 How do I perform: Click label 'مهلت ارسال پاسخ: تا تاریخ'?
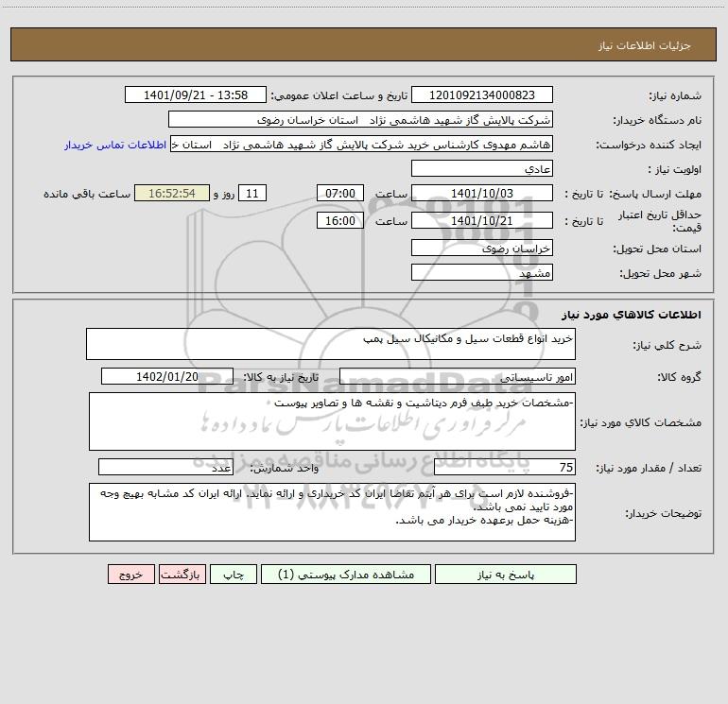[633, 194]
